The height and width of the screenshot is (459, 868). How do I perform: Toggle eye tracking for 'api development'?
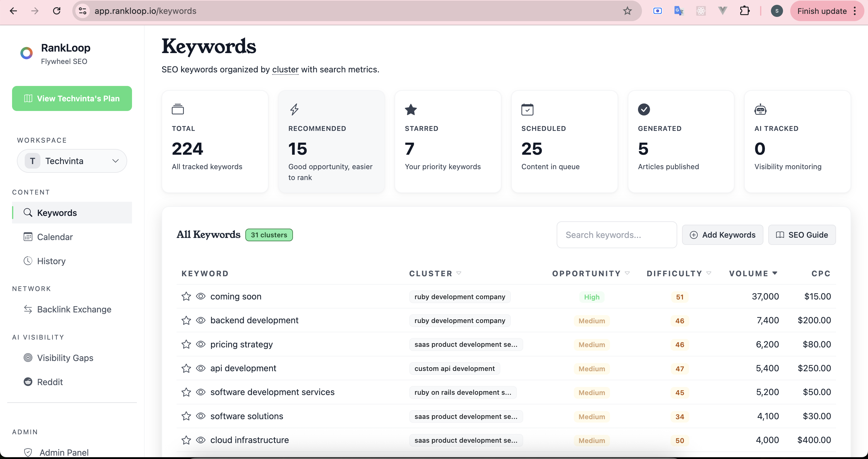[x=201, y=368]
